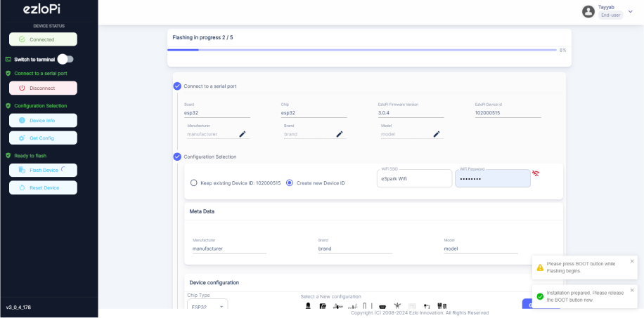
Task: Click the WiFi Password input field
Action: (x=492, y=179)
